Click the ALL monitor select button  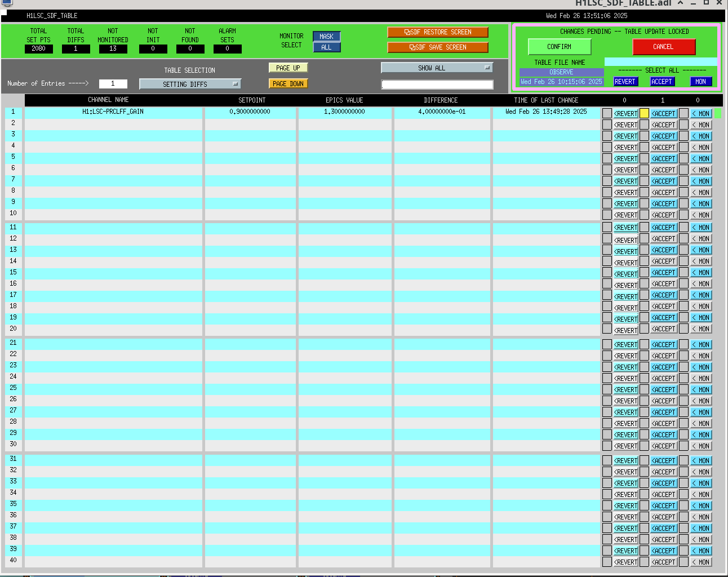(x=327, y=47)
